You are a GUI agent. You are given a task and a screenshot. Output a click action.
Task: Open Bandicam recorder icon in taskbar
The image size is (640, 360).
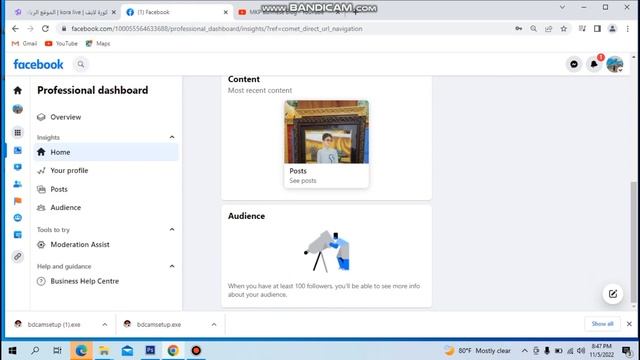tap(196, 350)
